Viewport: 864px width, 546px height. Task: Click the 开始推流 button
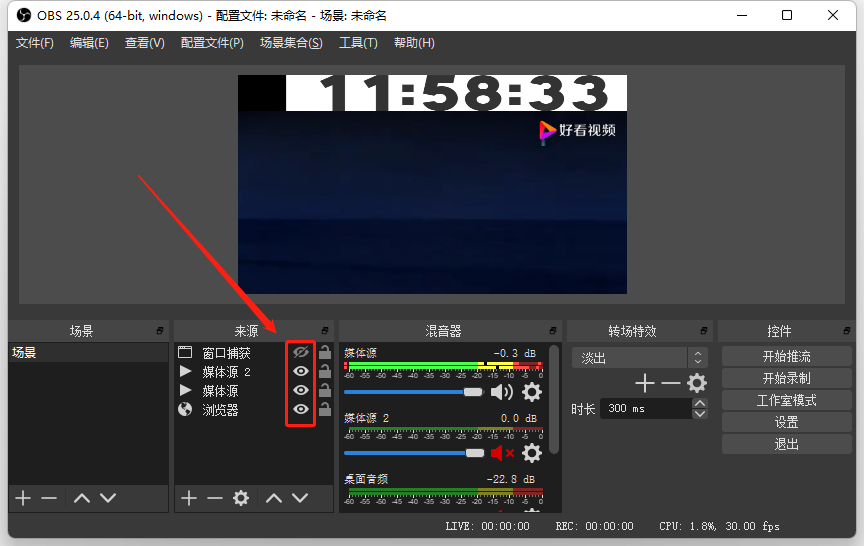[x=786, y=357]
